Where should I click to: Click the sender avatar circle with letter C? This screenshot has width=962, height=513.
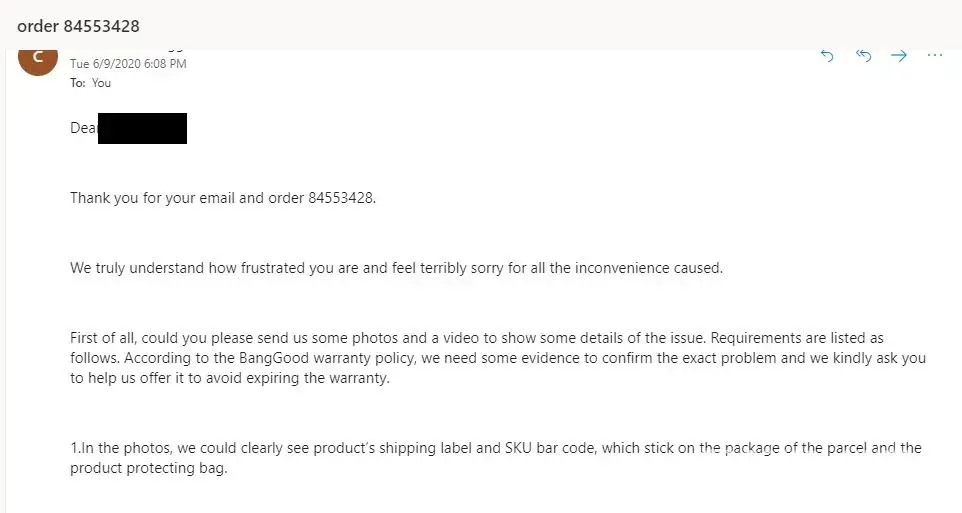point(38,59)
